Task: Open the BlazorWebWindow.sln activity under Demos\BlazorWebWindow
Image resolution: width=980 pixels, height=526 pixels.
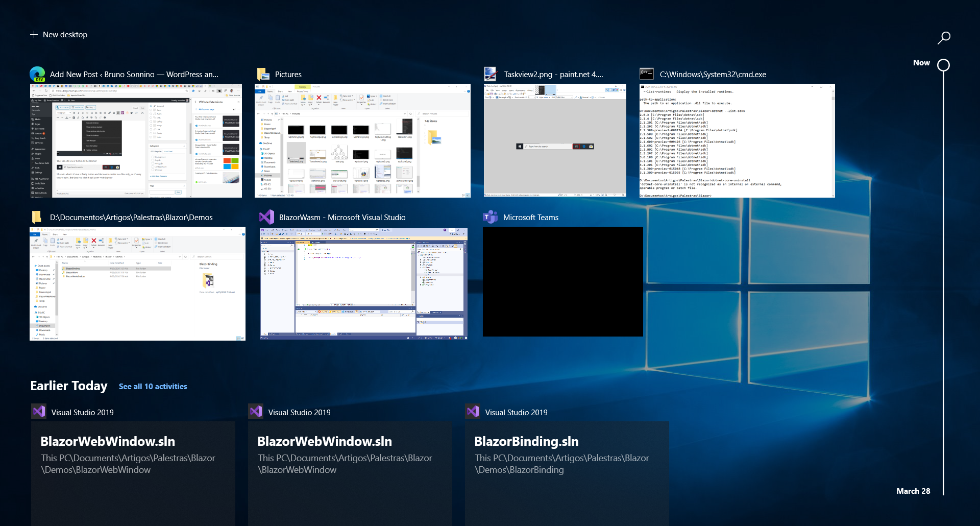Action: 133,473
